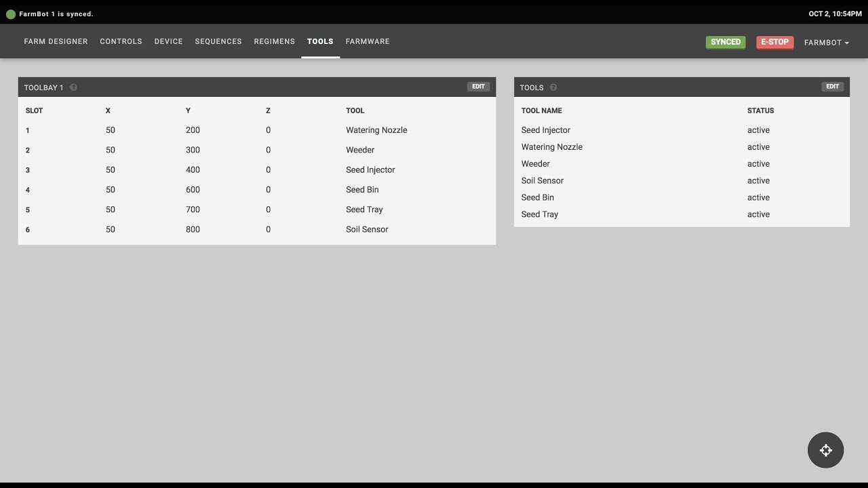Select slot number 5 in Toolbay
Screen dimensions: 868x488
pyautogui.click(x=28, y=210)
